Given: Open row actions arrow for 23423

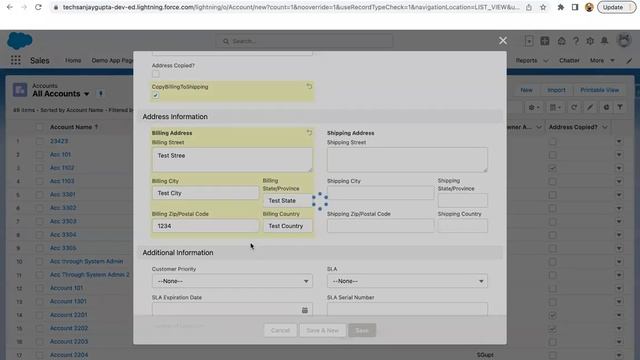Looking at the screenshot, I should click(619, 141).
